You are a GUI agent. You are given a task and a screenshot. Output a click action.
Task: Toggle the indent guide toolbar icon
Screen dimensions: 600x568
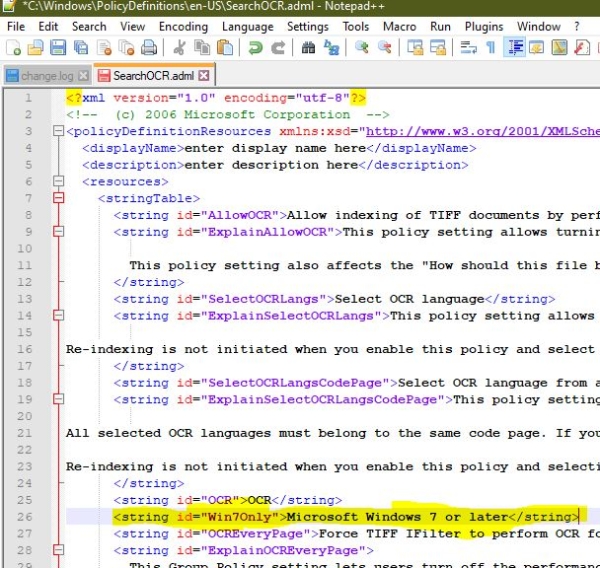pyautogui.click(x=514, y=48)
